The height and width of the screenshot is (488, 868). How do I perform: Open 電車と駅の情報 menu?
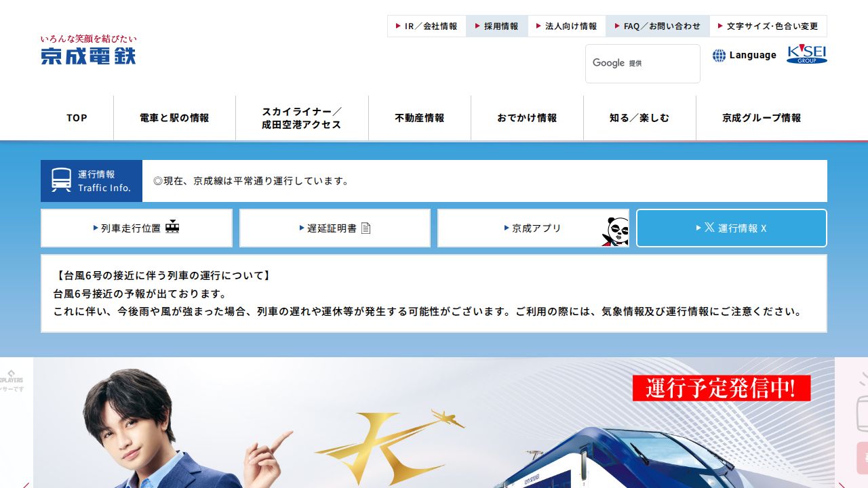(174, 118)
